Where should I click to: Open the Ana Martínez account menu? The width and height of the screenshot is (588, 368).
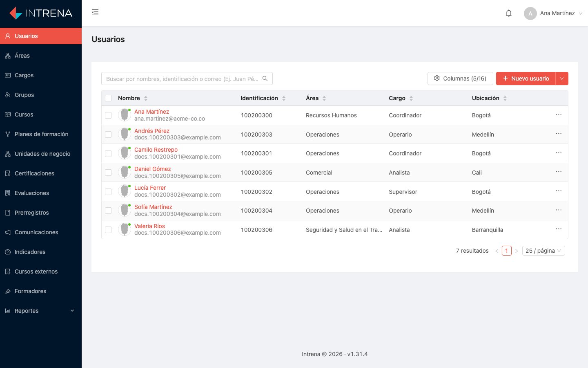pyautogui.click(x=553, y=13)
